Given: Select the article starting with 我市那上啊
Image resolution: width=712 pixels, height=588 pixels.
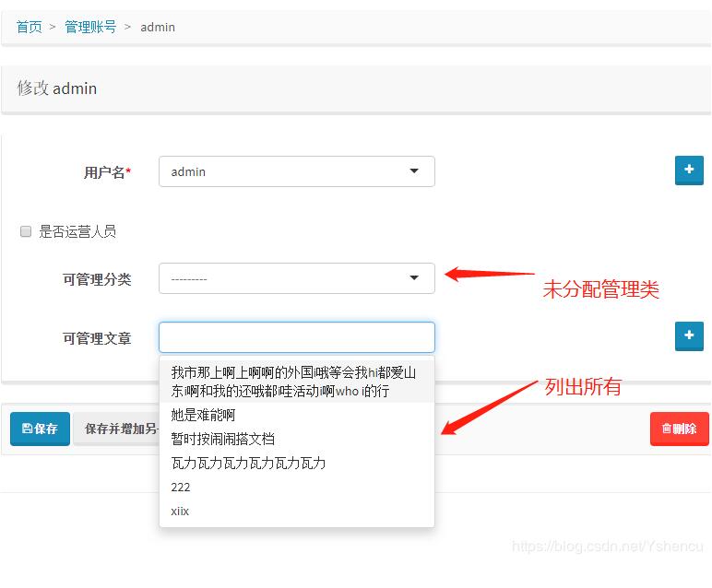Looking at the screenshot, I should [297, 382].
